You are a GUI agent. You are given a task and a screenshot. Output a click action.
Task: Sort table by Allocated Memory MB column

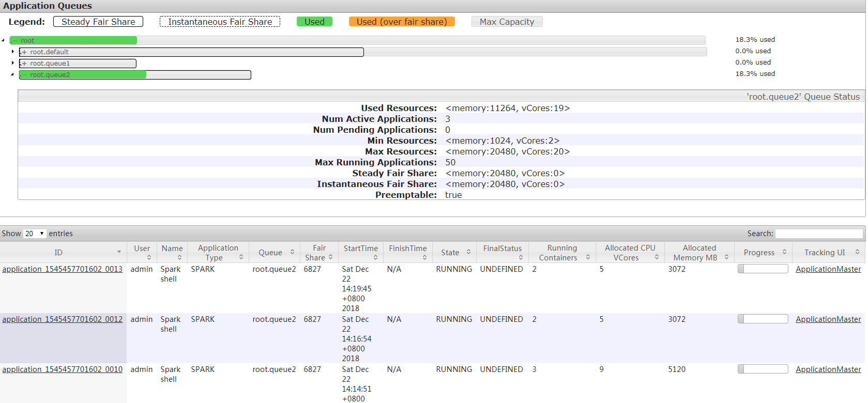coord(699,252)
